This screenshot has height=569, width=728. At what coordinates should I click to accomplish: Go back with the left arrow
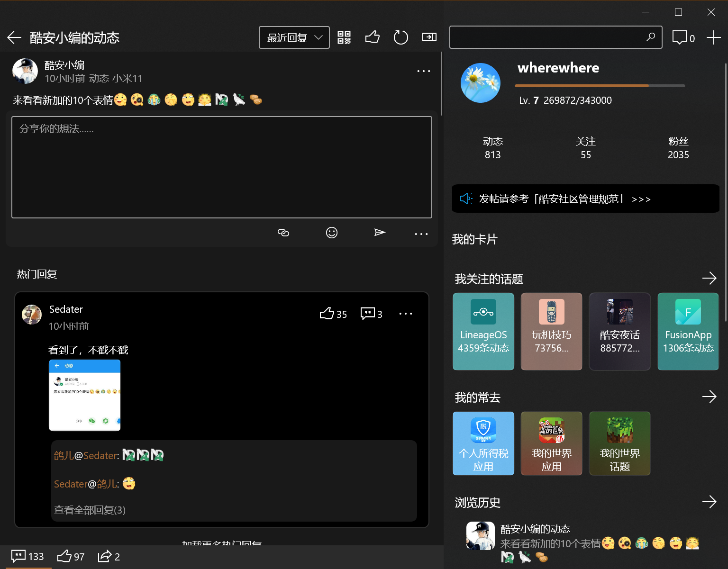(x=14, y=37)
